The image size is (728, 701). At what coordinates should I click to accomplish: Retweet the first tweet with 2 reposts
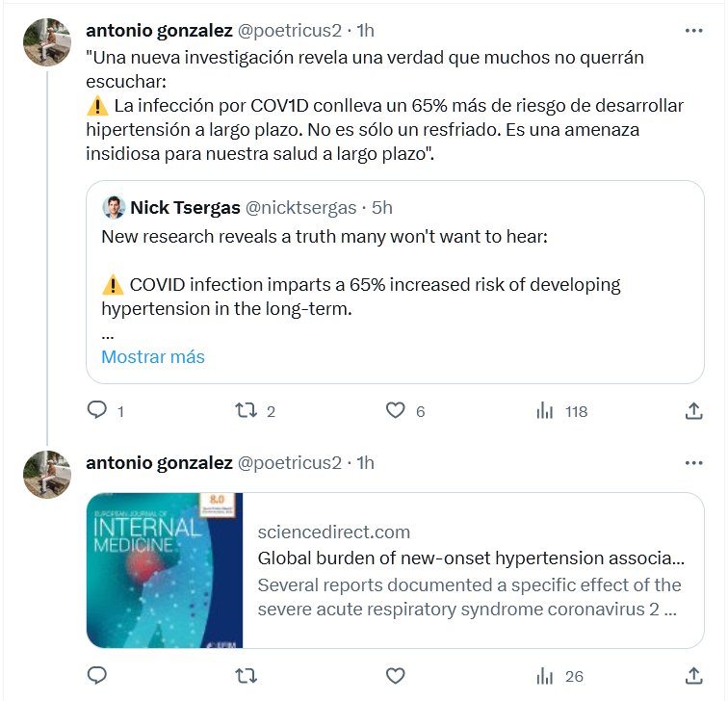pyautogui.click(x=246, y=411)
